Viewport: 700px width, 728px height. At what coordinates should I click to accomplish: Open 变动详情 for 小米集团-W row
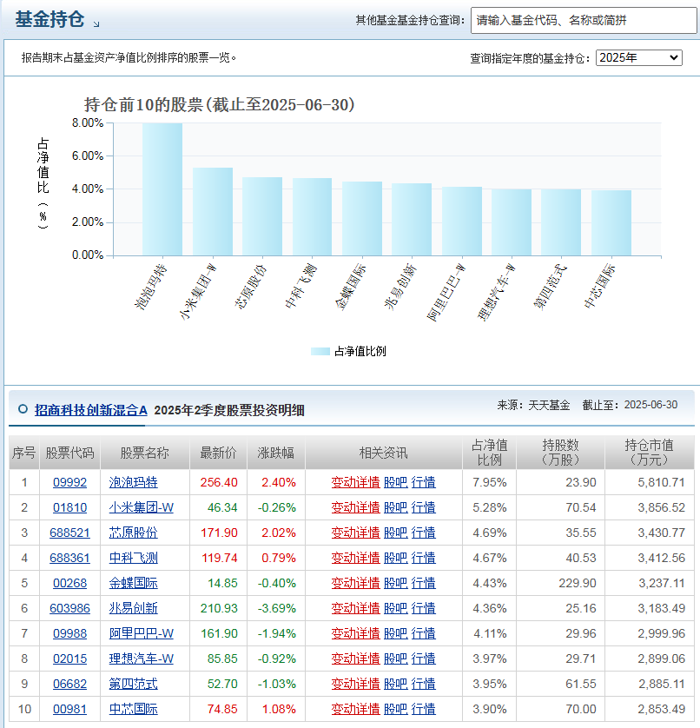click(355, 507)
